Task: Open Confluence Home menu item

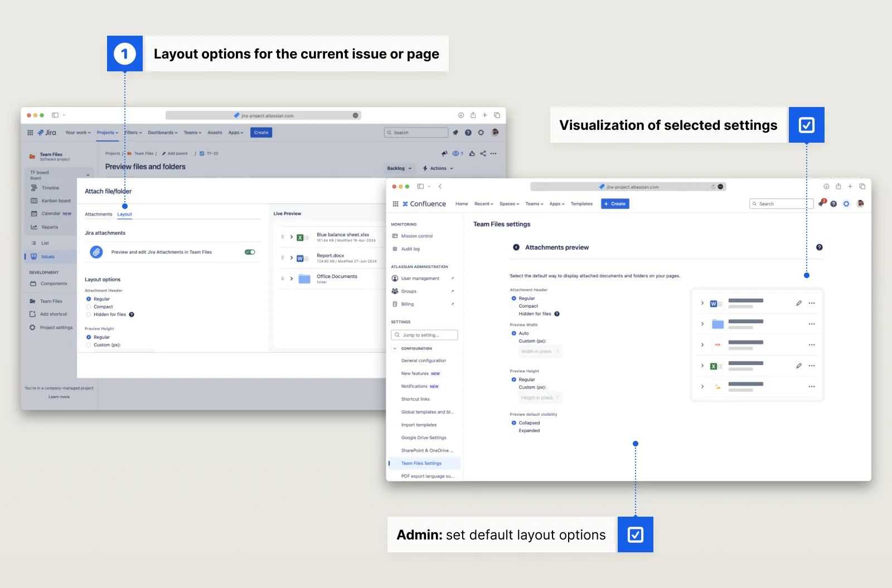Action: [462, 204]
